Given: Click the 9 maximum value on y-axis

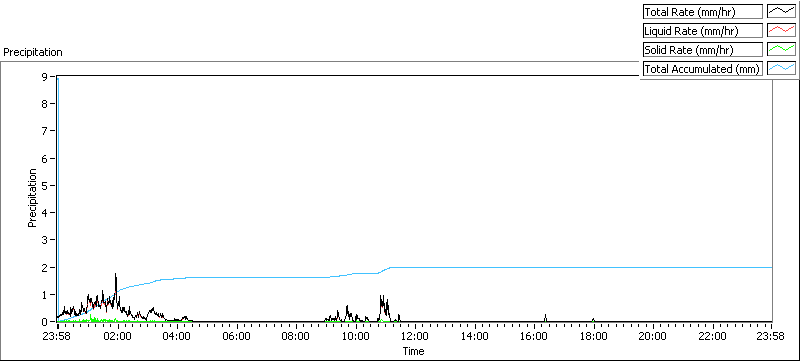Looking at the screenshot, I should pyautogui.click(x=45, y=76).
